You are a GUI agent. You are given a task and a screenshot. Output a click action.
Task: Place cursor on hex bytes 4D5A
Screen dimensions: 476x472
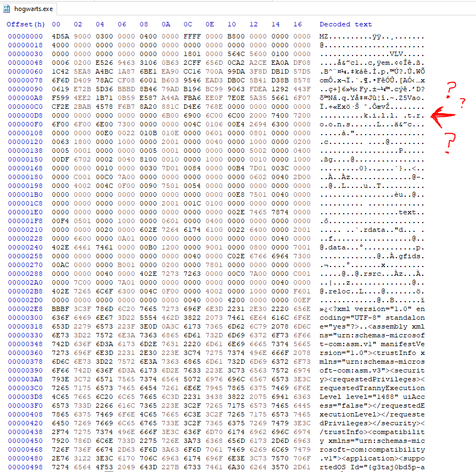(60, 36)
